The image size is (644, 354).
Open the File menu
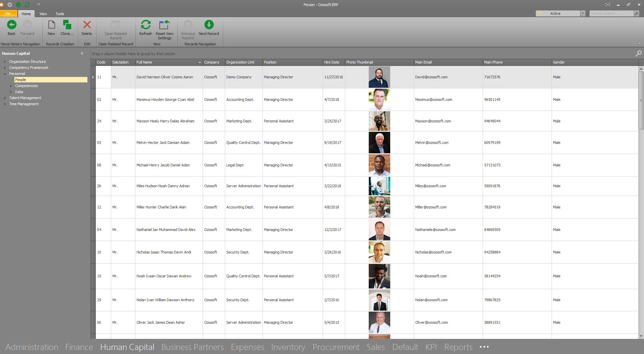tap(8, 13)
